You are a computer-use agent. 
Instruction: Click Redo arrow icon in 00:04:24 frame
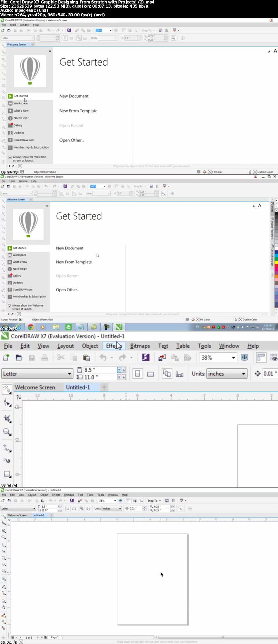click(122, 357)
